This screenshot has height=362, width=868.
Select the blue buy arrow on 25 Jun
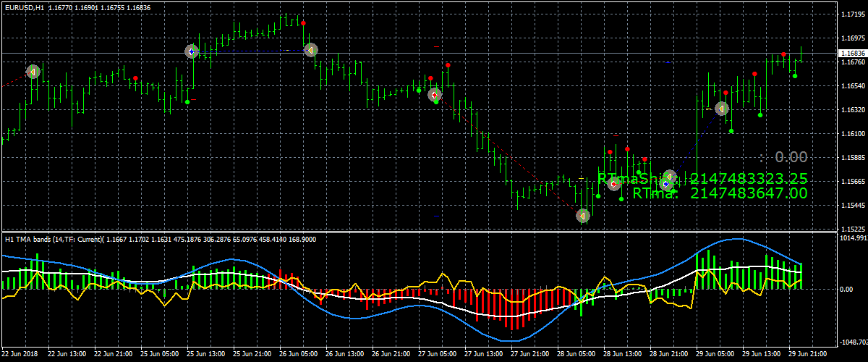191,51
